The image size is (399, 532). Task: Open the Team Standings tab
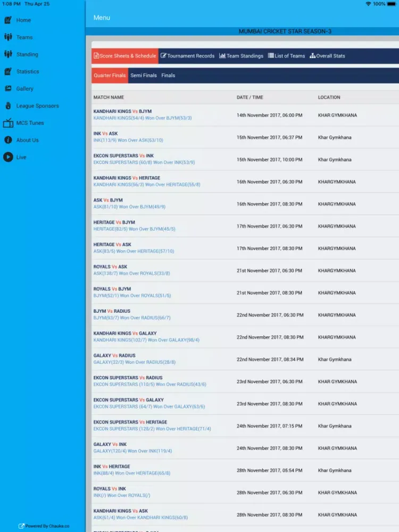click(241, 56)
